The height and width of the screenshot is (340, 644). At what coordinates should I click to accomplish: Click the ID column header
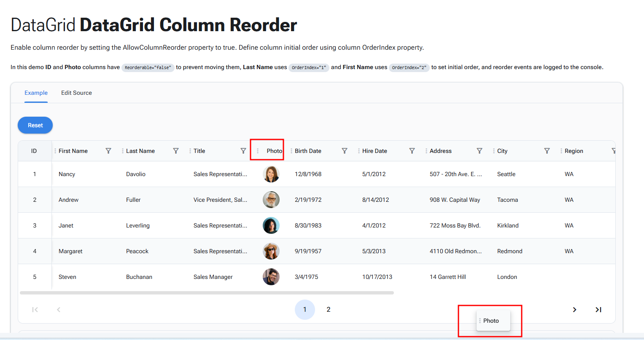coord(34,151)
